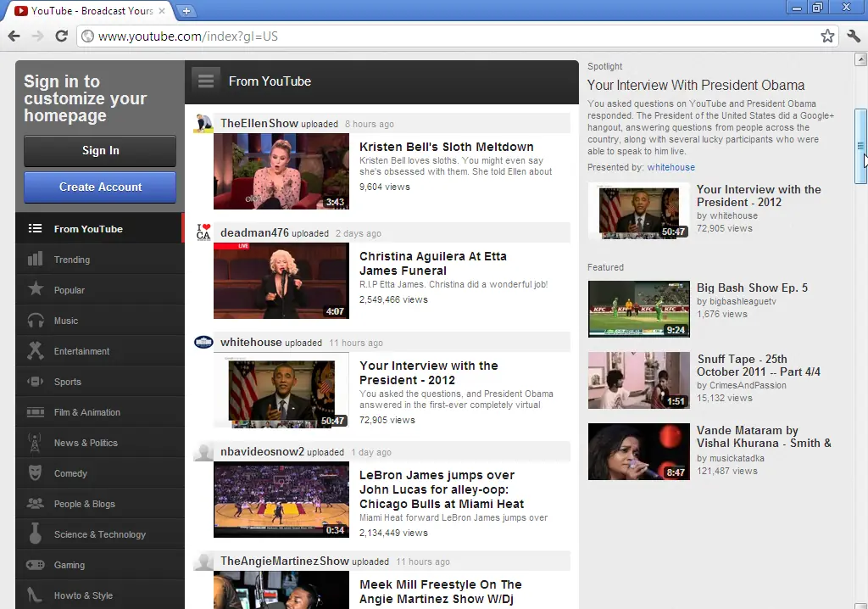Viewport: 868px width, 609px height.
Task: Play Vande Mataram featured thumbnail
Action: (x=639, y=451)
